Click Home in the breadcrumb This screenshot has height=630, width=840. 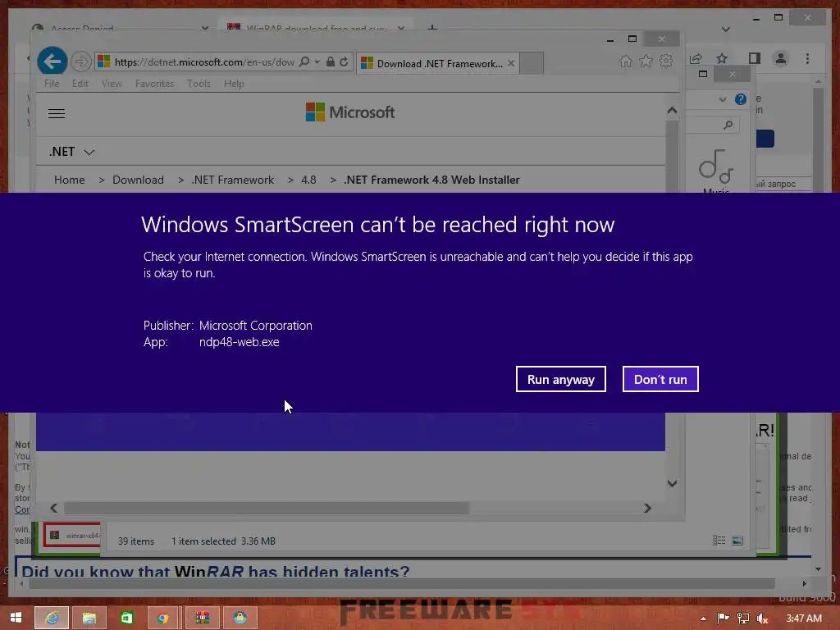point(69,180)
